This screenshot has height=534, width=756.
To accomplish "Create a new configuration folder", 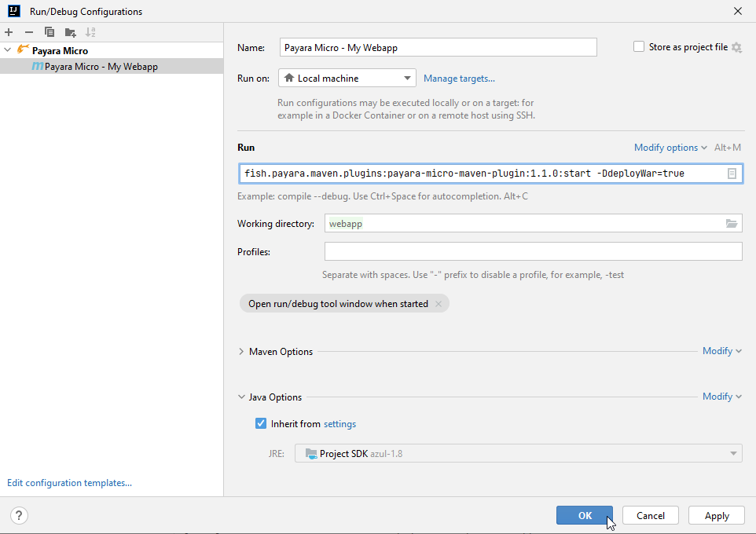I will tap(69, 31).
